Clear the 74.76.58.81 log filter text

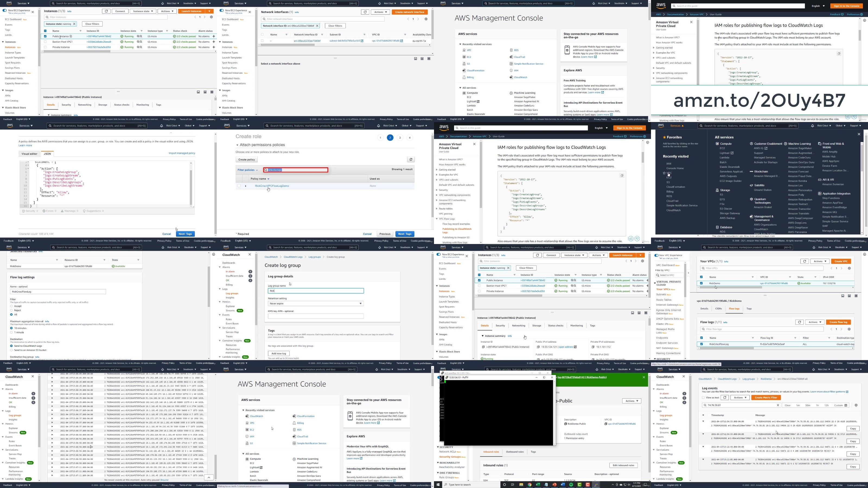pyautogui.click(x=778, y=406)
